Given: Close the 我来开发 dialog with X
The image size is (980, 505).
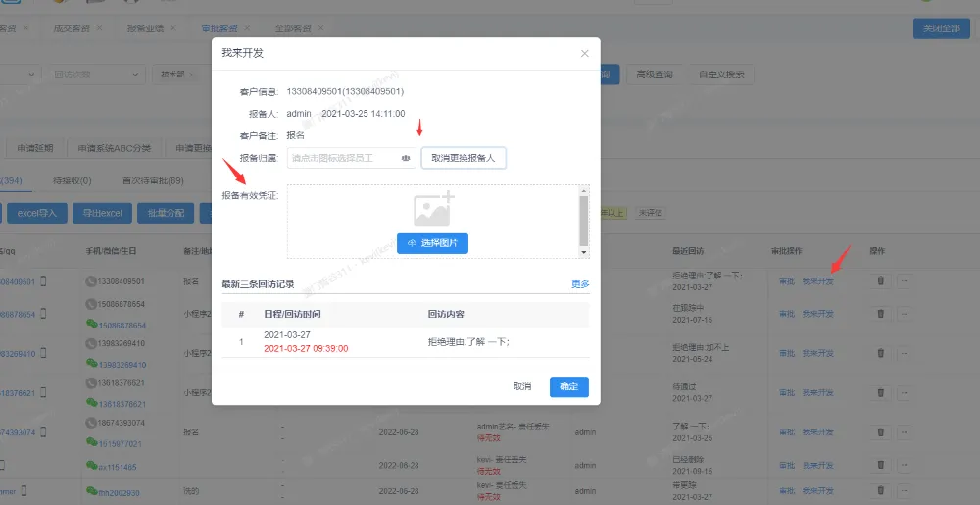Looking at the screenshot, I should click(585, 53).
